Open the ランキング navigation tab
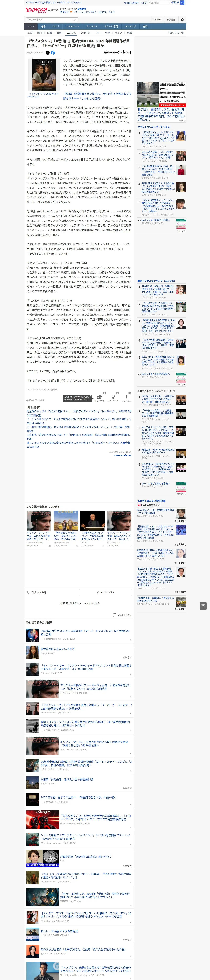The height and width of the screenshot is (980, 210). pyautogui.click(x=130, y=27)
